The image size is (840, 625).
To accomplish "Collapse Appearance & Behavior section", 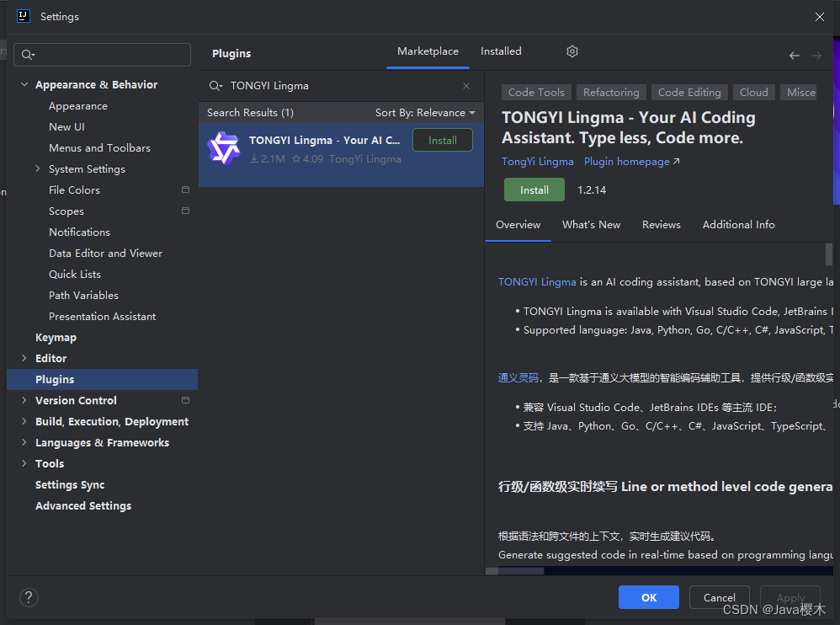I will click(x=24, y=85).
